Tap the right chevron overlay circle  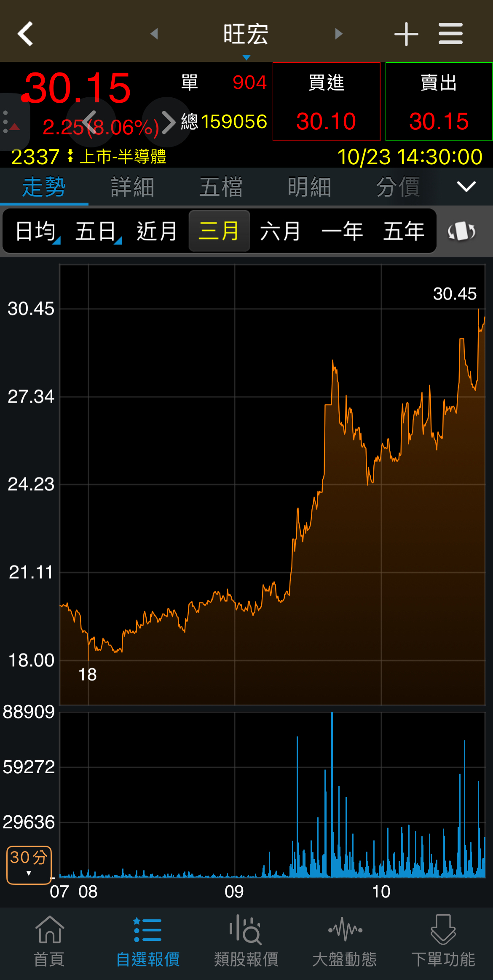coord(167,122)
